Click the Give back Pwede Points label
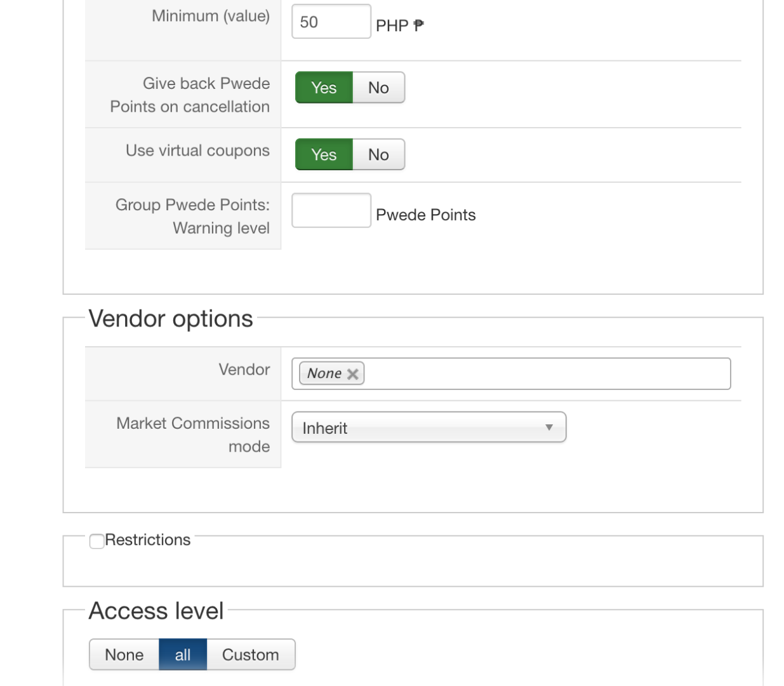This screenshot has height=686, width=784. [190, 95]
